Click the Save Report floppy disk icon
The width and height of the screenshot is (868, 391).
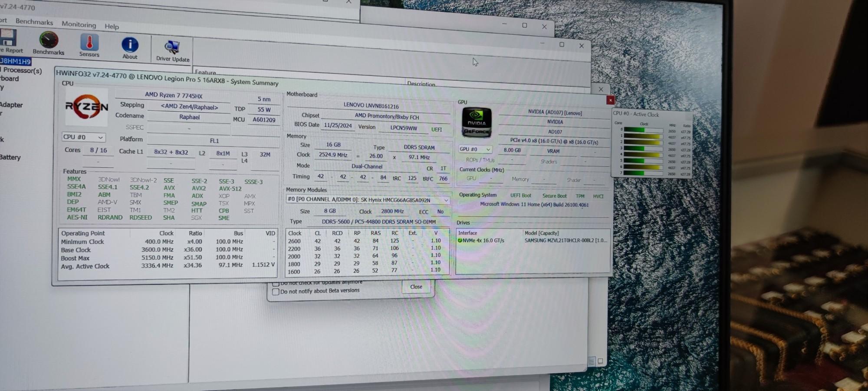8,37
